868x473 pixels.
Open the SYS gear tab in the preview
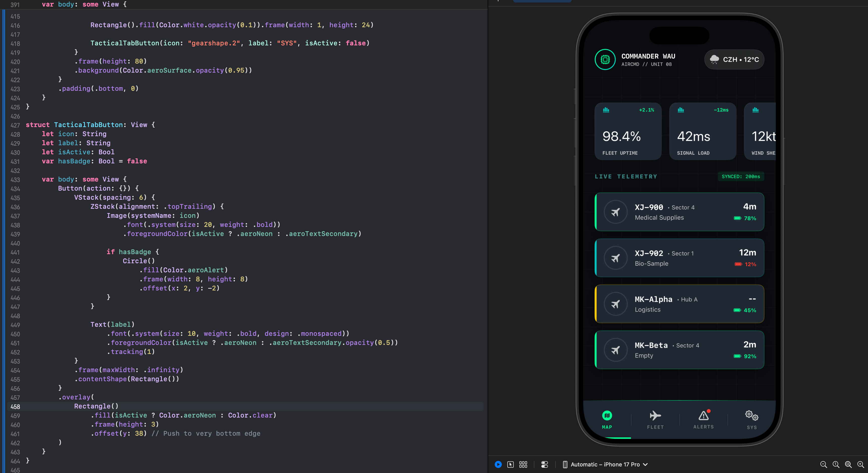click(751, 420)
